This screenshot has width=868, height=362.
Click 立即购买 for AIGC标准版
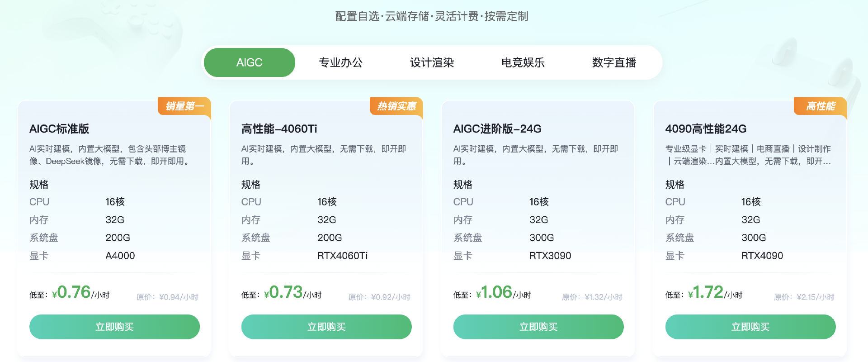click(114, 327)
